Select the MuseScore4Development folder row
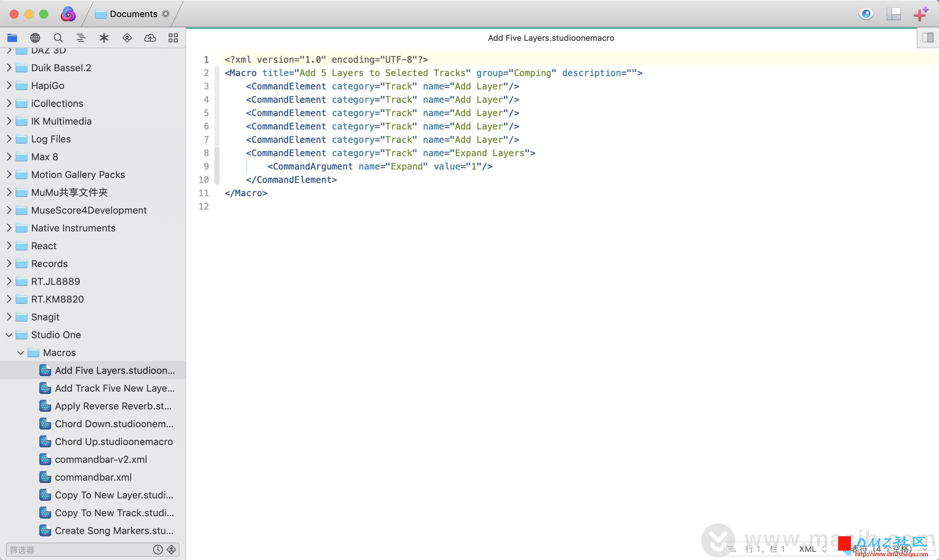 pos(93,210)
